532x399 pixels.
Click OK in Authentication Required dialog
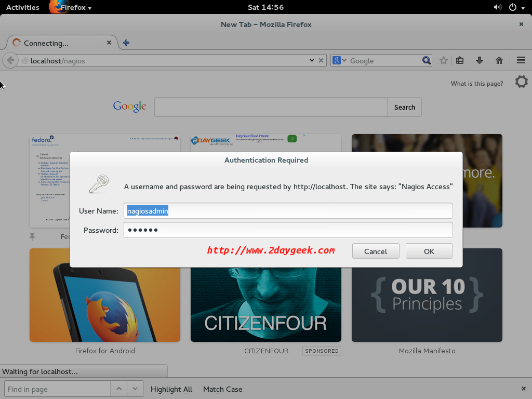click(x=429, y=251)
